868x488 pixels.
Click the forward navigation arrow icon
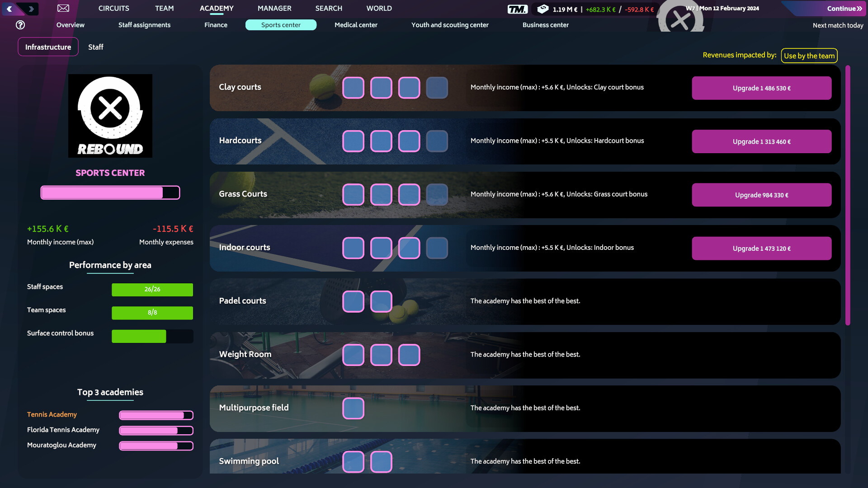31,8
